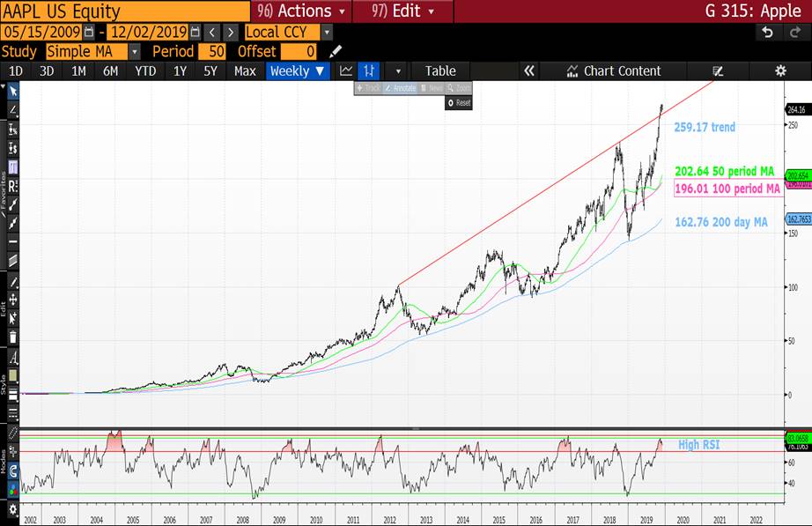812x526 pixels.
Task: Click the Offset value 0 field
Action: pyautogui.click(x=299, y=52)
